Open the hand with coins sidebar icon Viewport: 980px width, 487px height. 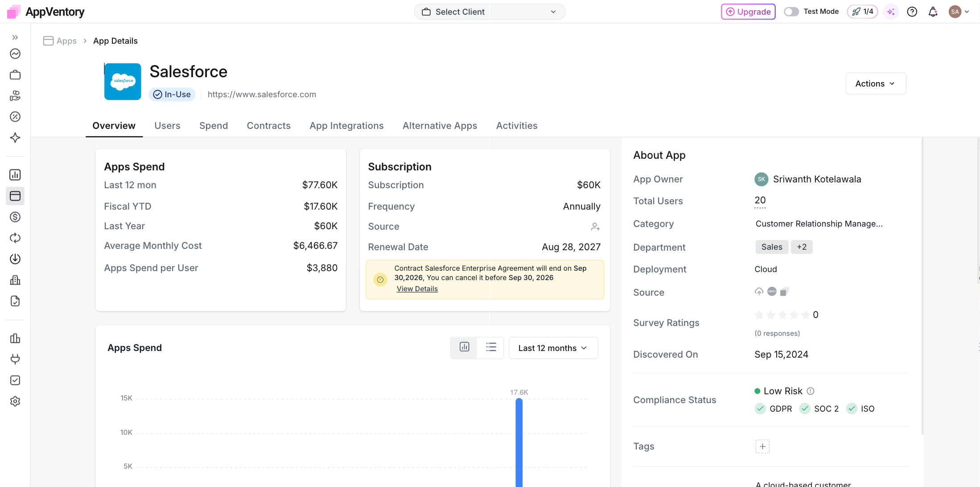(x=15, y=96)
